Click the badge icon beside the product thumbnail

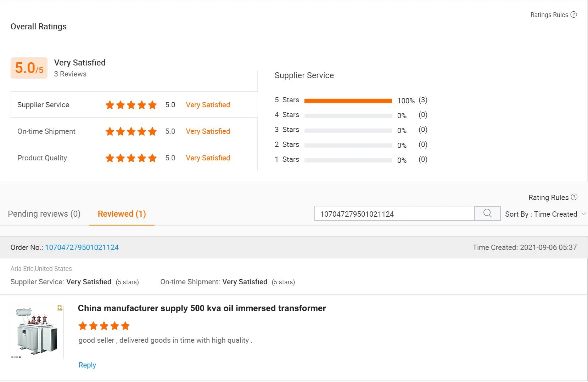[x=60, y=308]
